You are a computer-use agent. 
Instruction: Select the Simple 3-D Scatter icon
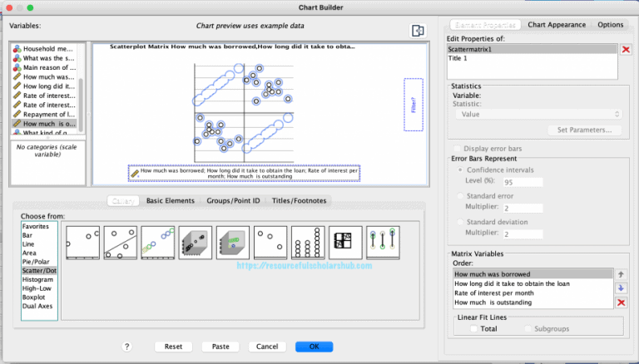pos(196,240)
